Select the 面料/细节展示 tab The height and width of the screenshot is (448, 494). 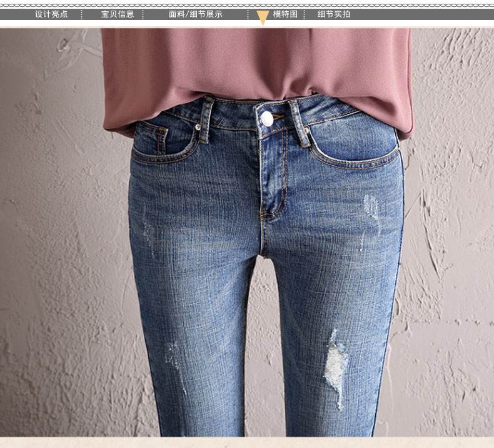point(195,14)
